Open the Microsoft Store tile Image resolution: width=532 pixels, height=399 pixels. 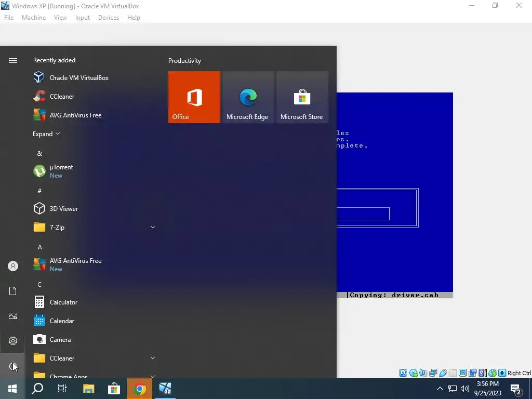click(x=302, y=97)
